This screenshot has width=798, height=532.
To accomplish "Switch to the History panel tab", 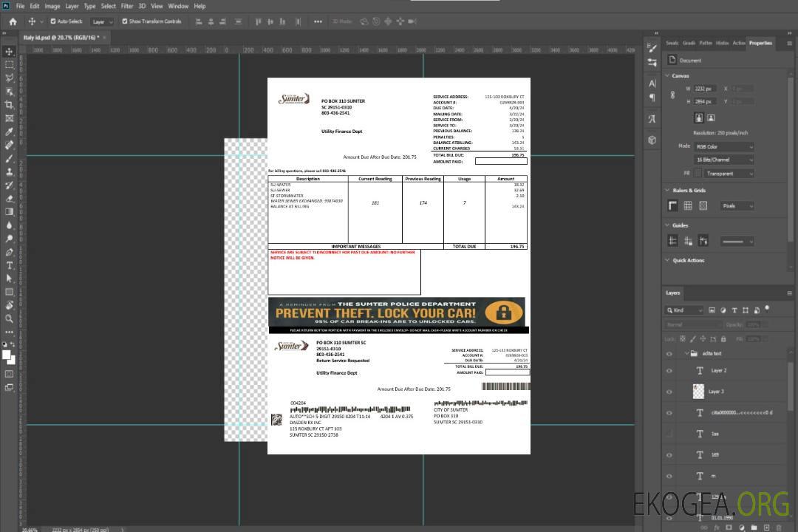I will pos(722,43).
